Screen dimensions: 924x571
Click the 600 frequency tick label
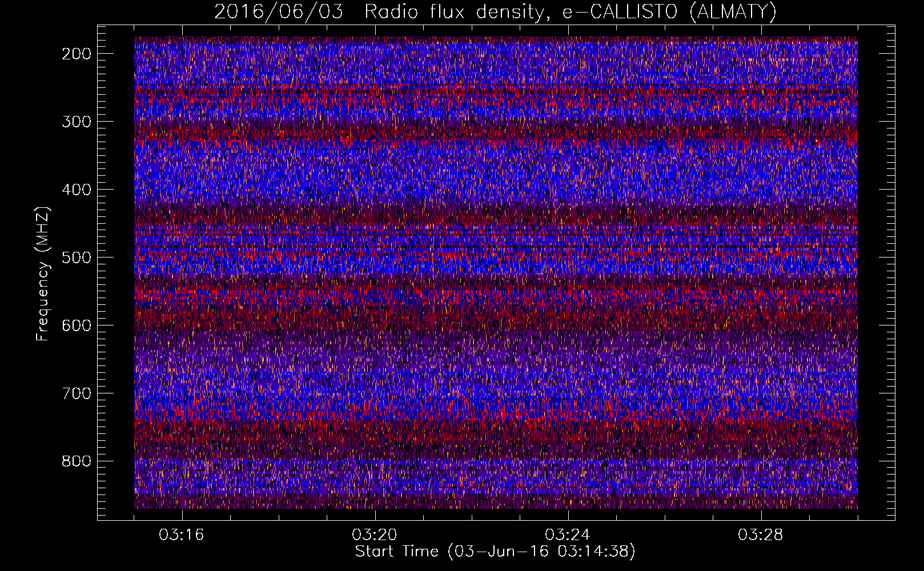76,325
